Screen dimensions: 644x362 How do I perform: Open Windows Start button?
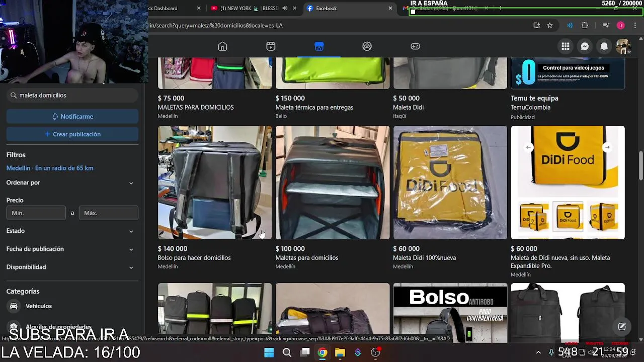[x=269, y=352]
